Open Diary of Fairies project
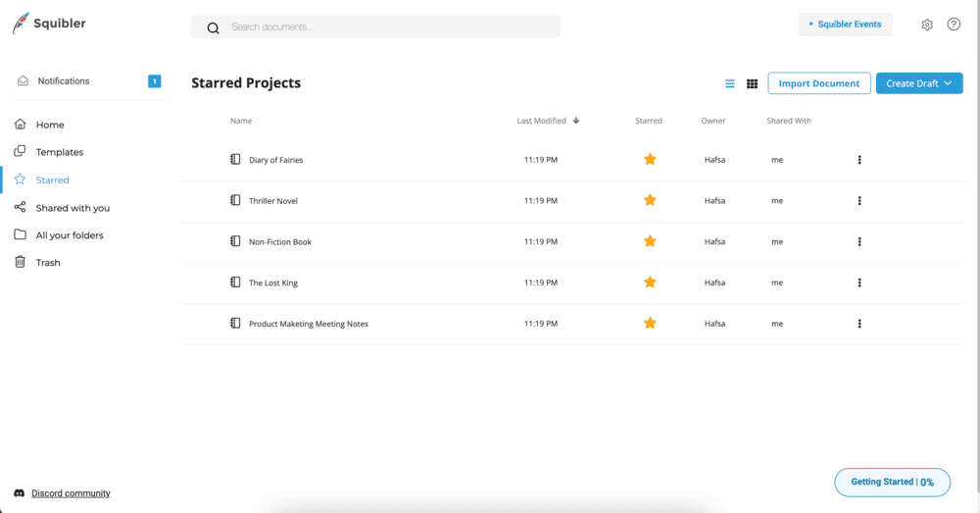The width and height of the screenshot is (980, 513). 275,160
